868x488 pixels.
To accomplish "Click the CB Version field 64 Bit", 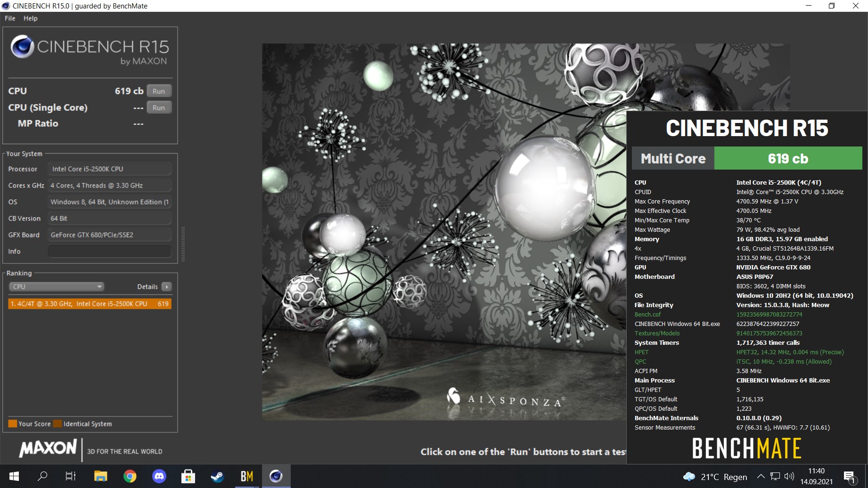I will pos(109,219).
